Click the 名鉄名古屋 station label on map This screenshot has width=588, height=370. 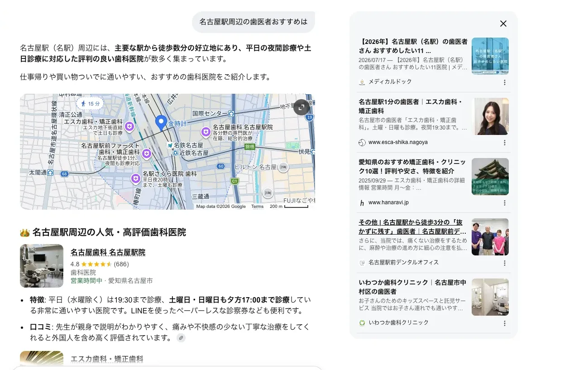click(x=188, y=145)
